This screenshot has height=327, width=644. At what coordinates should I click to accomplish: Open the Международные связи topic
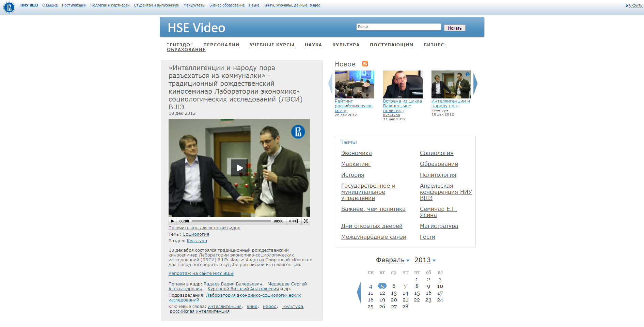[374, 237]
